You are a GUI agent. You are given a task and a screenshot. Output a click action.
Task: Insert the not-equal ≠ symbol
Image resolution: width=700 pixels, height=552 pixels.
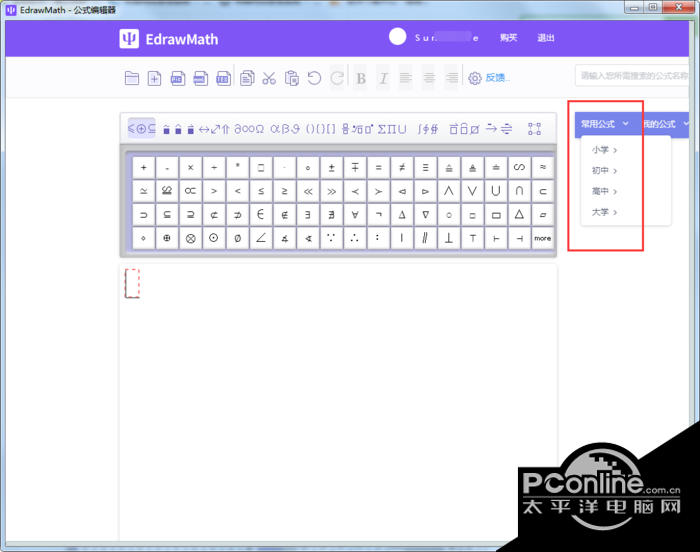pos(402,167)
